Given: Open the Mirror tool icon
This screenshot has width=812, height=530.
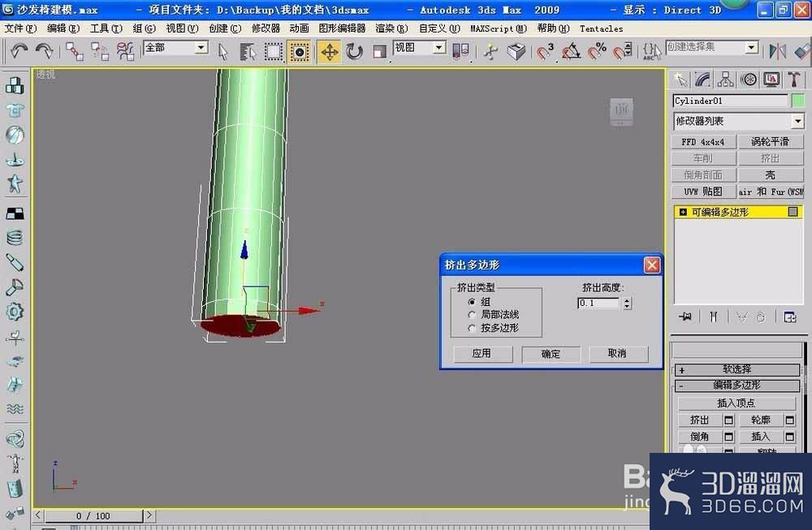Looking at the screenshot, I should 778,51.
